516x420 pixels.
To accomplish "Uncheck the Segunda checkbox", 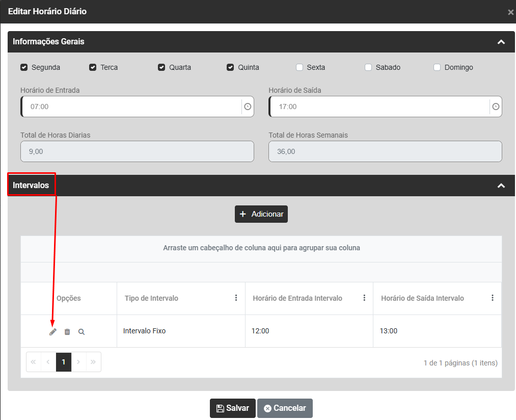I will (x=24, y=67).
